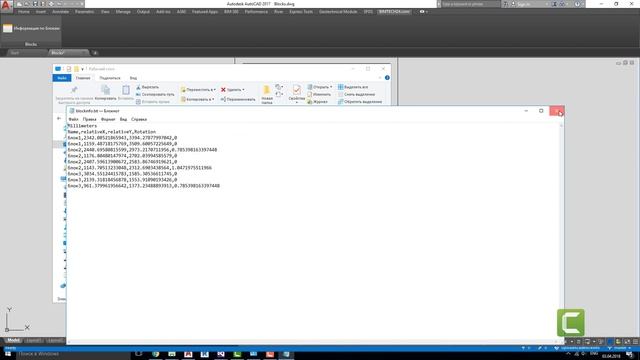Click the 'Name,relativeX,relativeY,Rotation' header line
640x360 pixels.
[112, 132]
